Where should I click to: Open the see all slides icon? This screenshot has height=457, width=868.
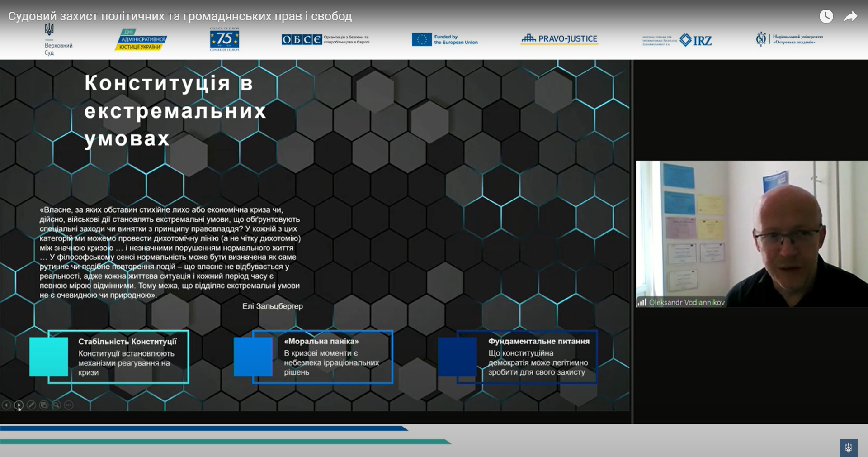pos(44,405)
